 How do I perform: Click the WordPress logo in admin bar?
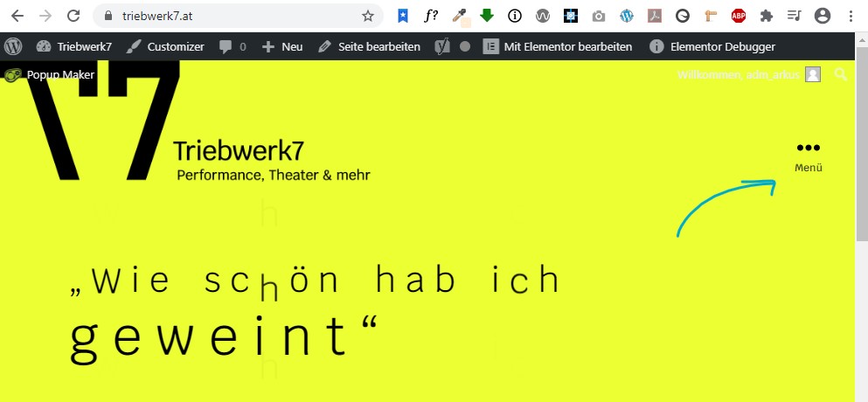(13, 46)
